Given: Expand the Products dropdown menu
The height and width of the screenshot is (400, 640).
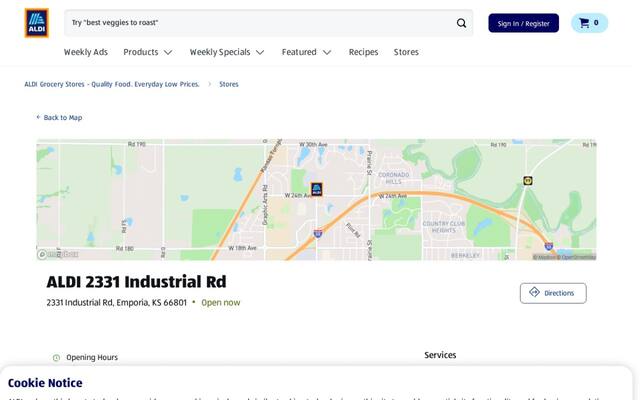Looking at the screenshot, I should 148,52.
